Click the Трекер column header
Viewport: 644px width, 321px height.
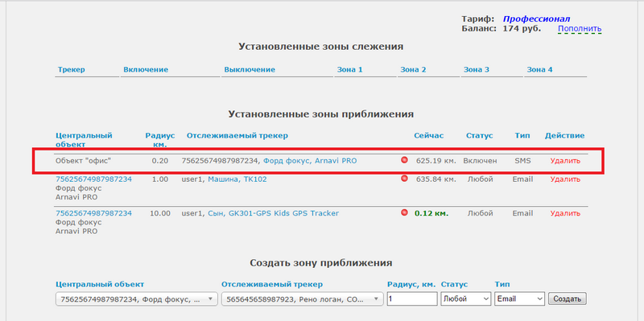coord(72,69)
